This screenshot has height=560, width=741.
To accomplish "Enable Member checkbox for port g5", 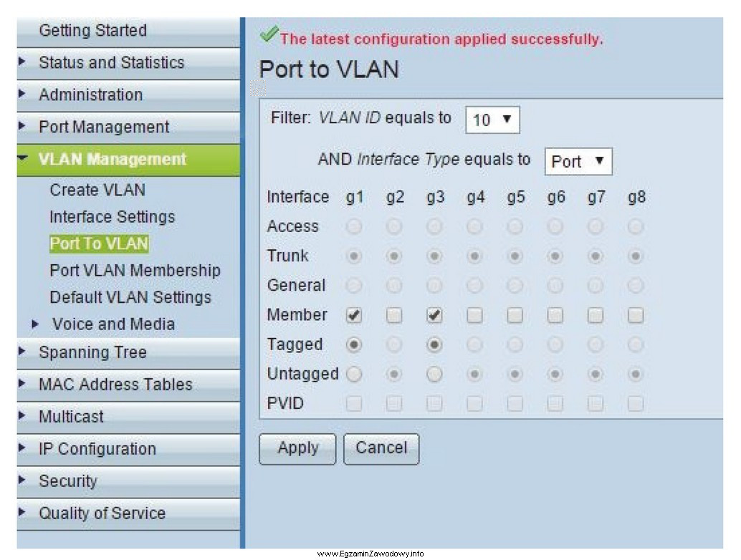I will pyautogui.click(x=515, y=315).
